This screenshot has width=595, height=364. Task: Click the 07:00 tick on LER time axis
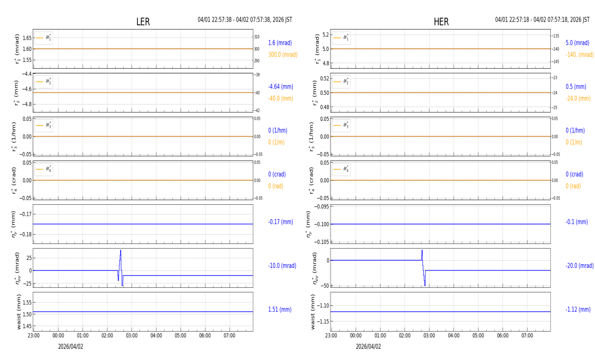click(230, 336)
